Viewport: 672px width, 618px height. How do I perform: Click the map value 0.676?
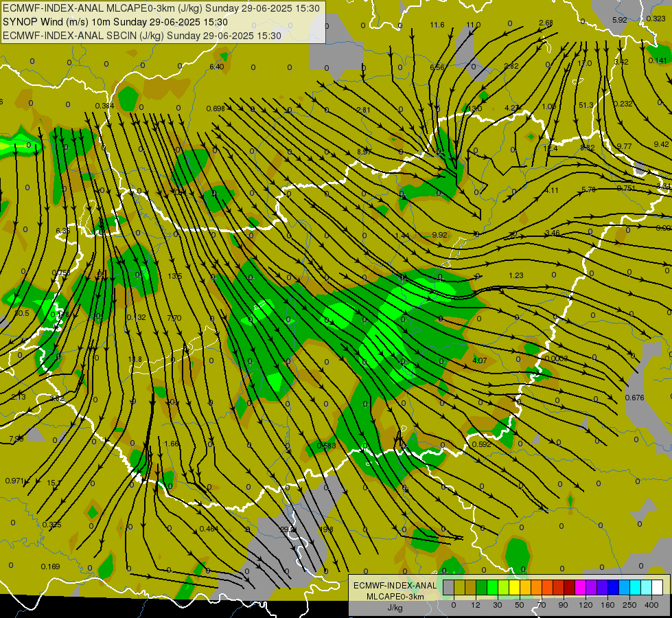click(634, 398)
